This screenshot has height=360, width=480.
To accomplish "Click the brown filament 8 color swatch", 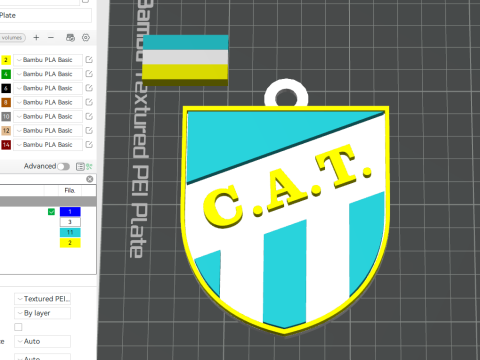I will (6, 102).
